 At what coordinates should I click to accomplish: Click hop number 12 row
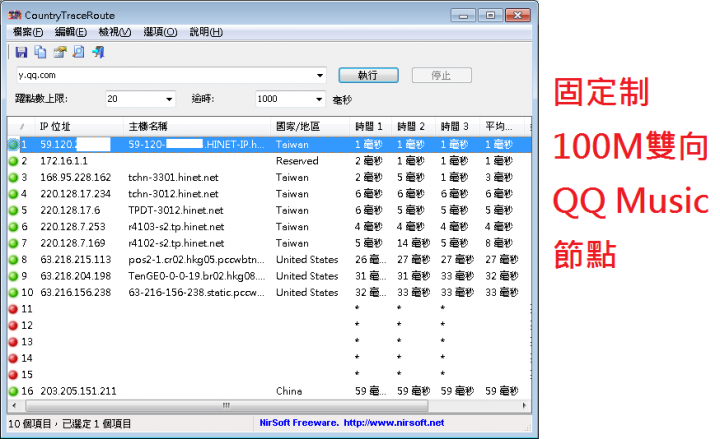[x=269, y=326]
